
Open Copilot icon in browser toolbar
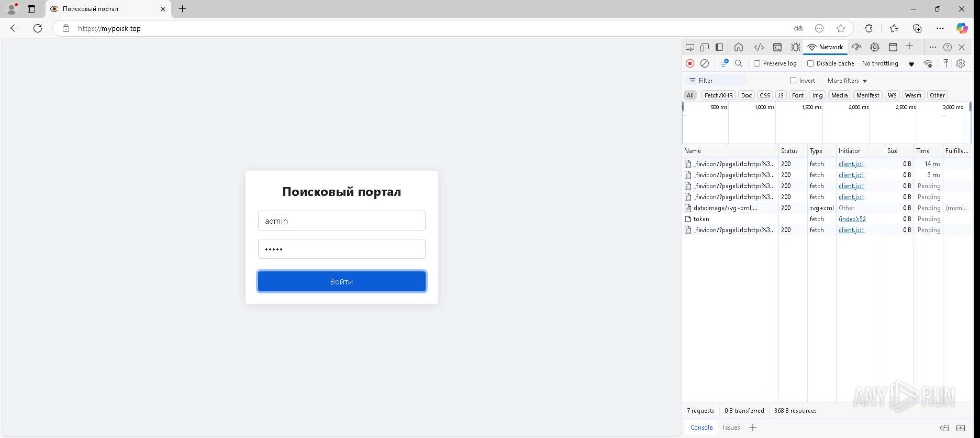[962, 28]
